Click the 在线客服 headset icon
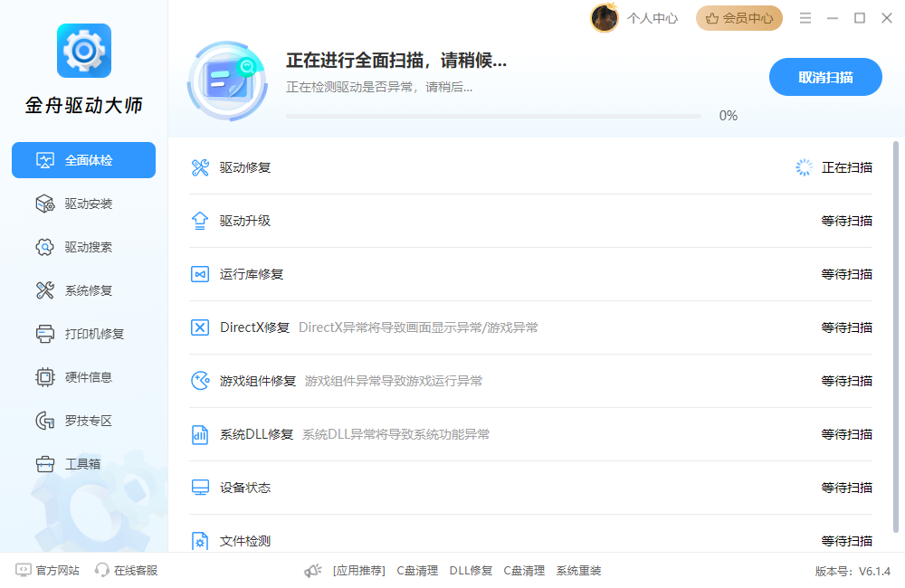905x588 pixels. tap(101, 570)
